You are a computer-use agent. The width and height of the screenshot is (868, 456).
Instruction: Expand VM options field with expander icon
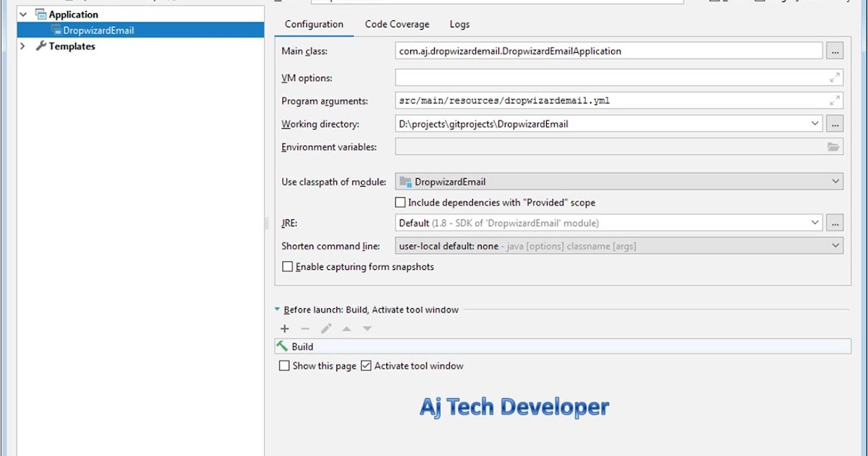coord(835,77)
